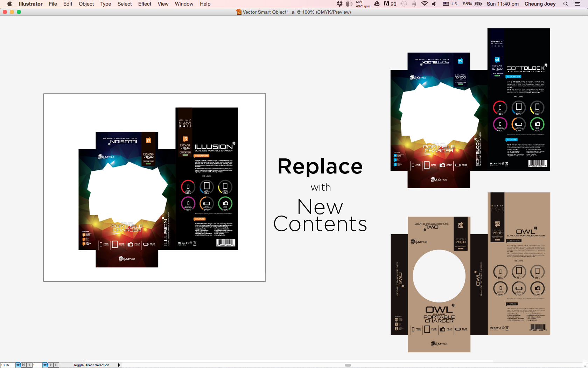The image size is (588, 368).
Task: Open status bar options arrow
Action: [119, 365]
